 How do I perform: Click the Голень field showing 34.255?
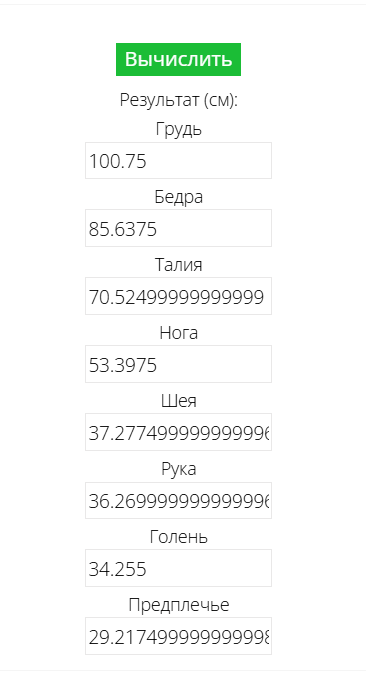tap(178, 568)
